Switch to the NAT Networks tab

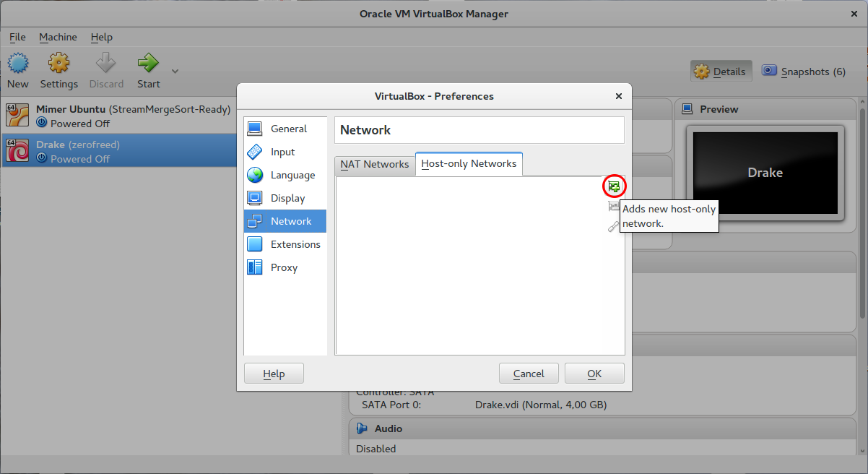375,164
